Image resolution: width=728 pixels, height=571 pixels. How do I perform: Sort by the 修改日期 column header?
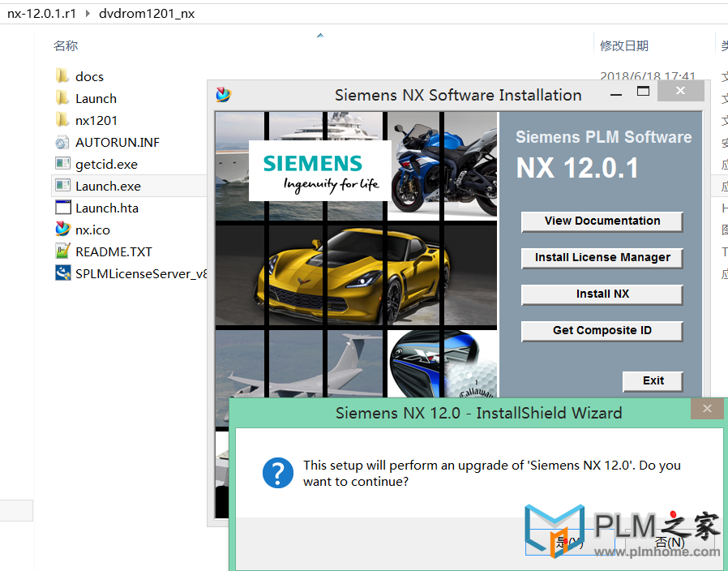624,45
